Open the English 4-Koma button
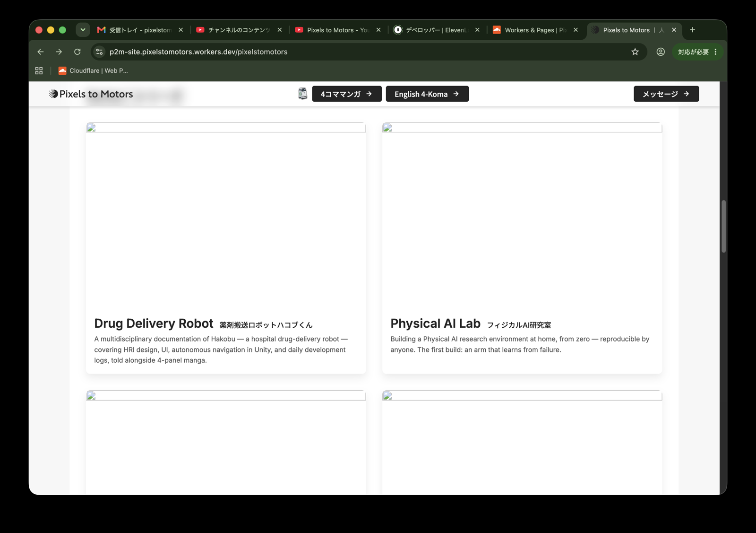 (427, 94)
